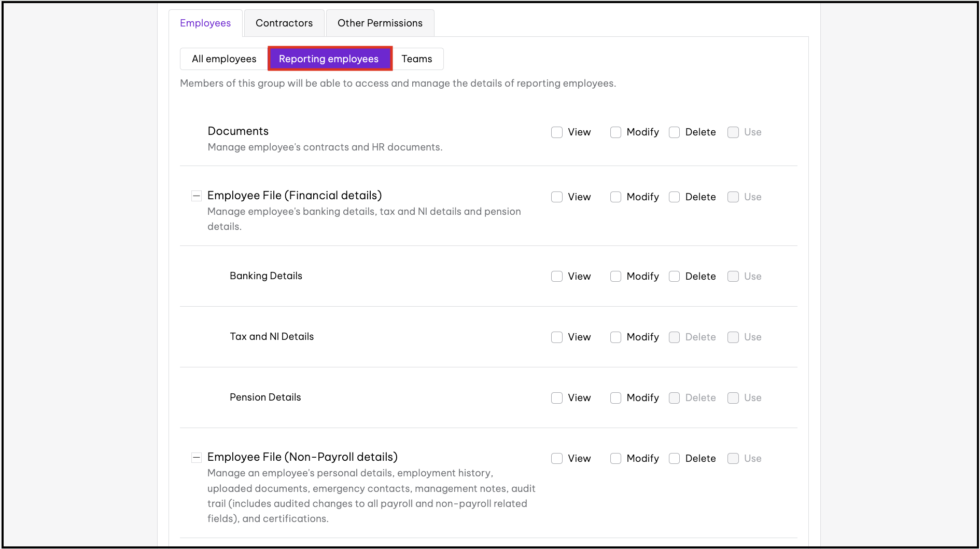The image size is (980, 549).
Task: Check Delete for Employee File (Financial details)
Action: click(674, 197)
